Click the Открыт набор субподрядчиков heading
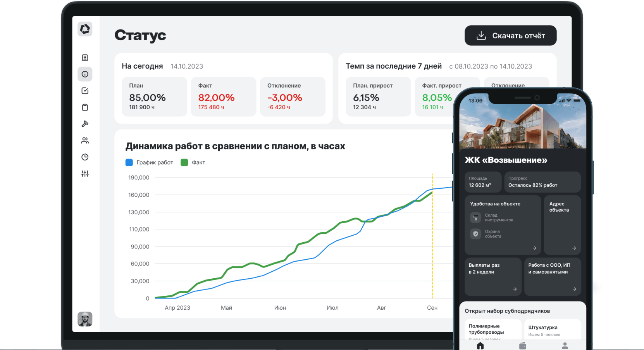Viewport: 644px width, 350px height. click(x=507, y=311)
